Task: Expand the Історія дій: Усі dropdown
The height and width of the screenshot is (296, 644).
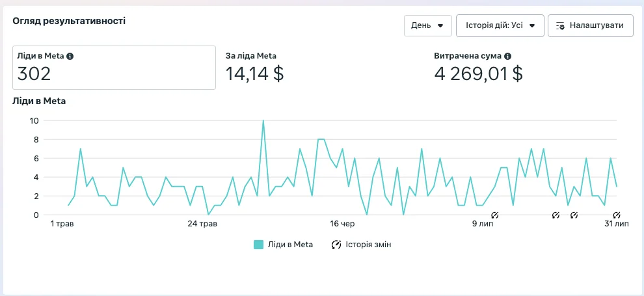Action: click(500, 26)
